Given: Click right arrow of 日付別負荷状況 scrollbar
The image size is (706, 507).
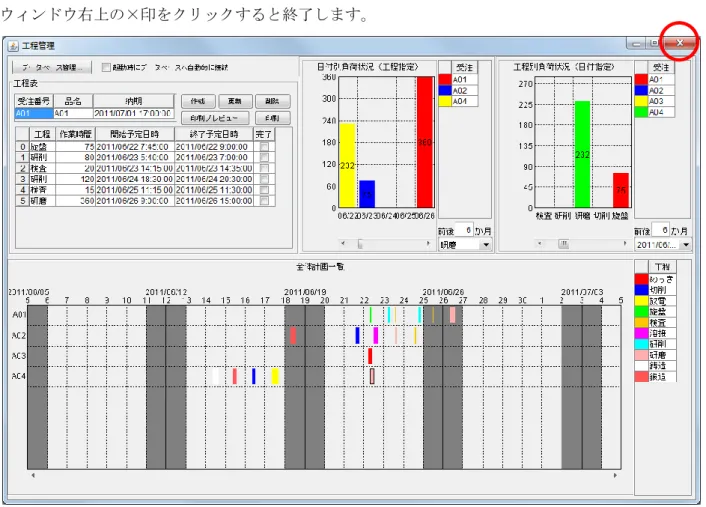Looking at the screenshot, I should pos(428,244).
